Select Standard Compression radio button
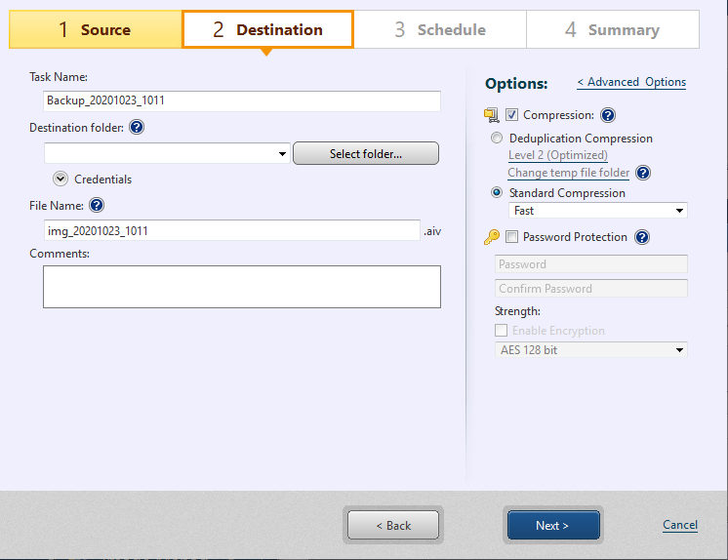 pos(498,193)
